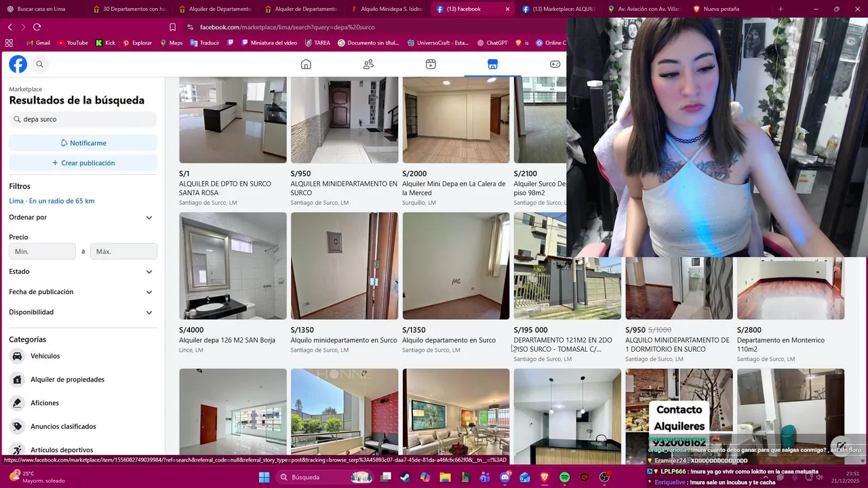Launch Steam from the taskbar

[406, 477]
